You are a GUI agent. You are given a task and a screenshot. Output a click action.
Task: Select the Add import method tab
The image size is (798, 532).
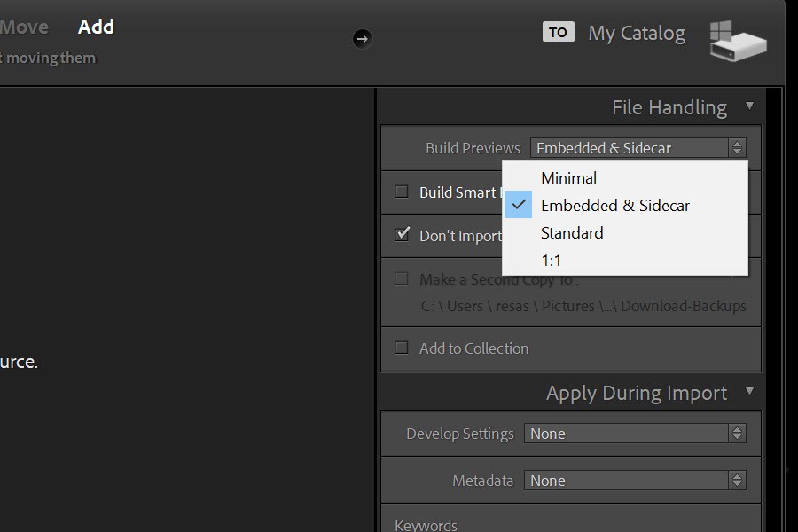95,27
